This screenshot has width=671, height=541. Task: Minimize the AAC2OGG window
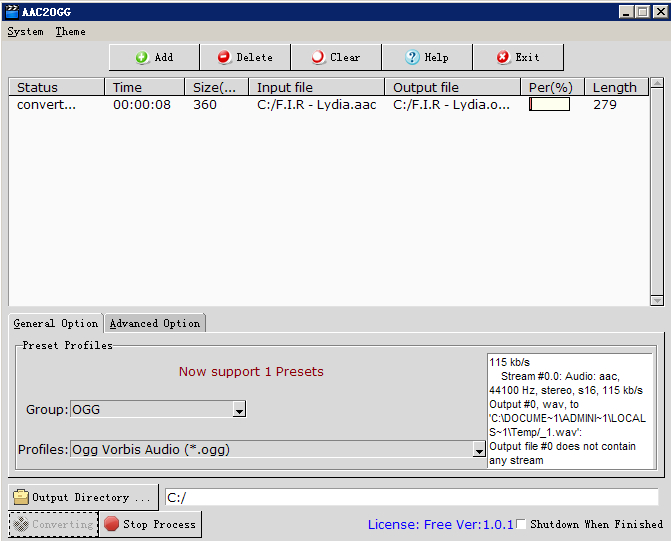(x=626, y=12)
